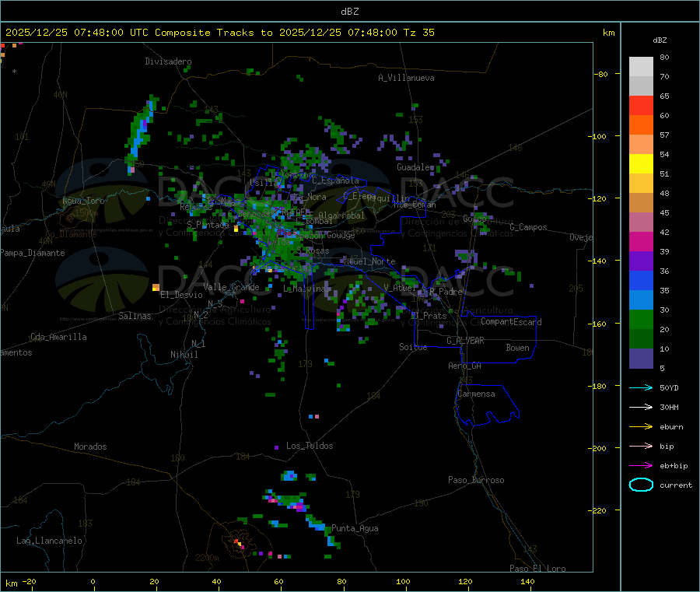Click the 'Paso_El_Loro' map label
The image size is (700, 592).
point(538,569)
